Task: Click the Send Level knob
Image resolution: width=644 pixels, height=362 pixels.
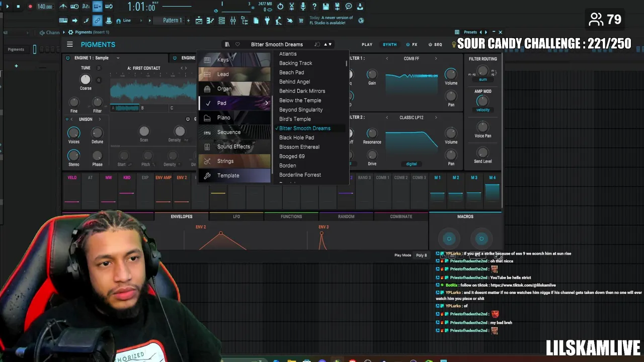Action: (482, 152)
